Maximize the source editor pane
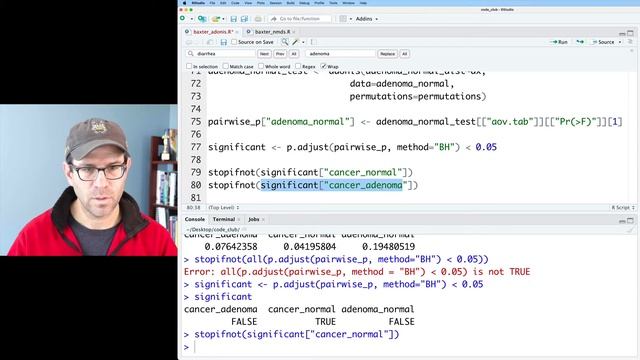640x360 pixels. point(631,33)
